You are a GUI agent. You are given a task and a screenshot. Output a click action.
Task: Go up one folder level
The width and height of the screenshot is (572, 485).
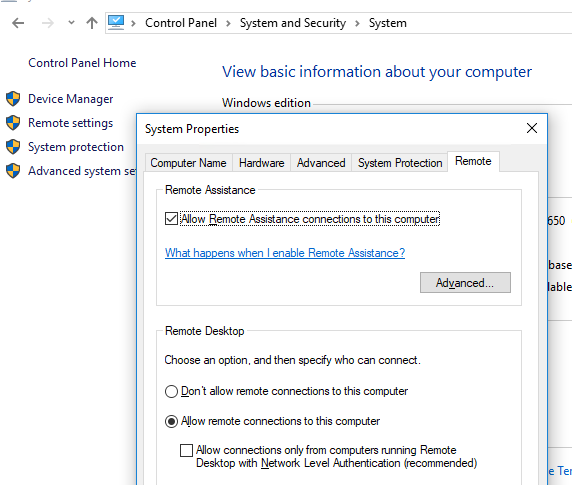pyautogui.click(x=92, y=23)
